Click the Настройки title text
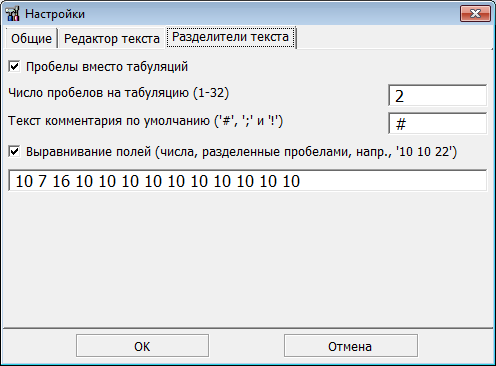Viewport: 496px width, 366px height. (x=55, y=14)
